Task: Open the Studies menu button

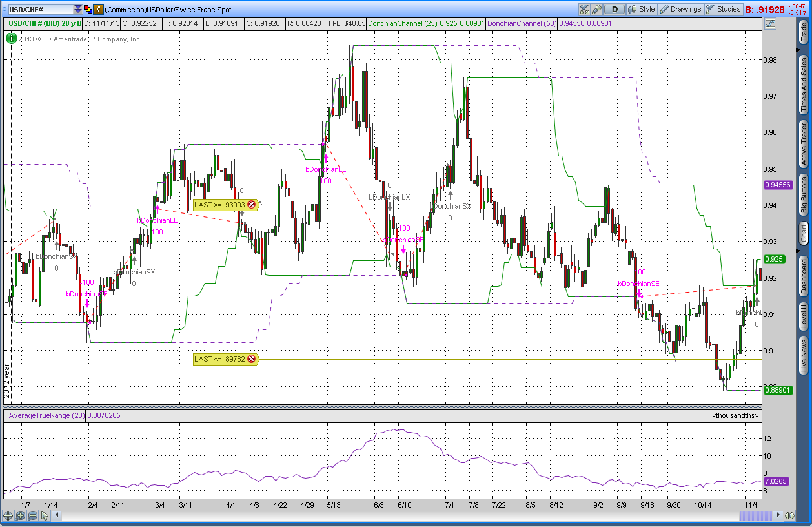Action: (x=723, y=9)
